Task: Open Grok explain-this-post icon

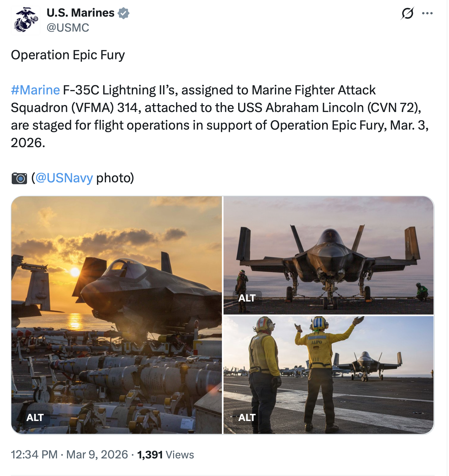Action: [407, 13]
